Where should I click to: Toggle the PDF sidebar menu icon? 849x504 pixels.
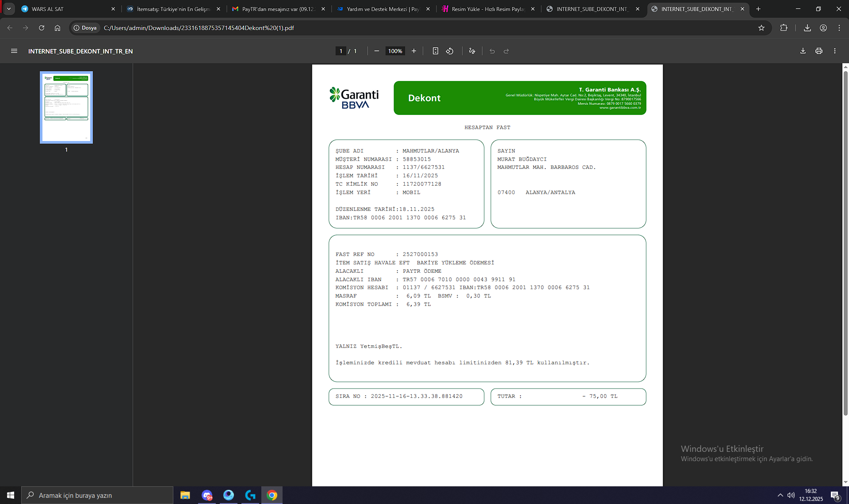[14, 51]
